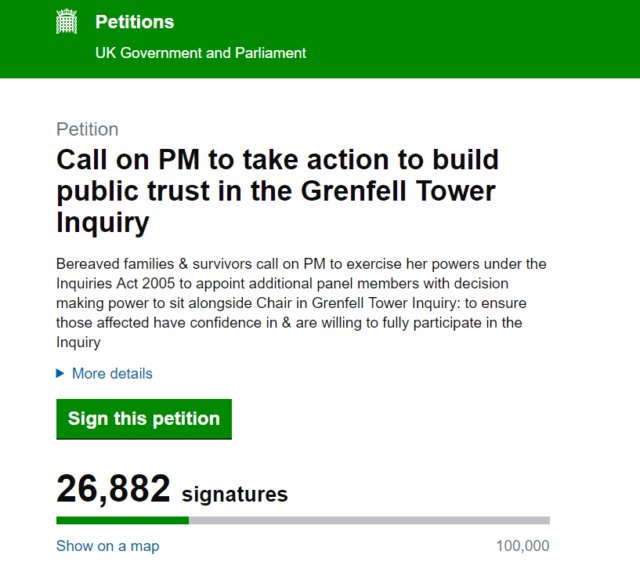Click the word Inquiry ending the heading
The width and height of the screenshot is (640, 580).
point(103,223)
